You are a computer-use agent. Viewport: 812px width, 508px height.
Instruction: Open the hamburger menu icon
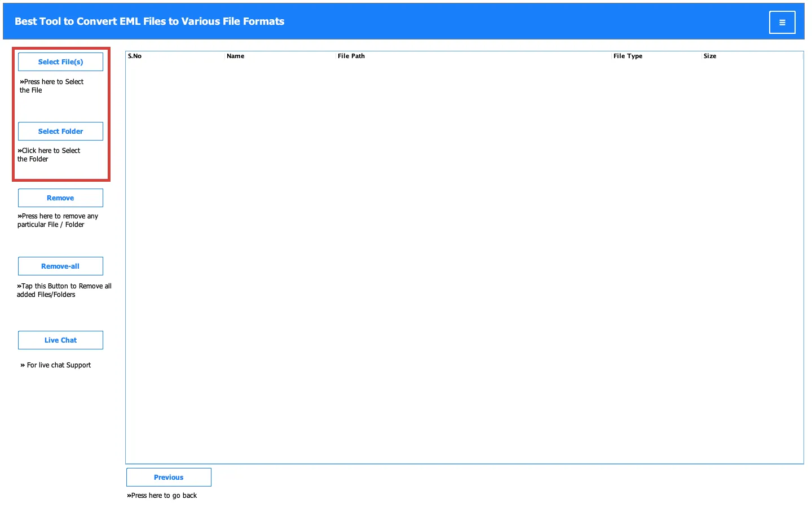tap(782, 23)
